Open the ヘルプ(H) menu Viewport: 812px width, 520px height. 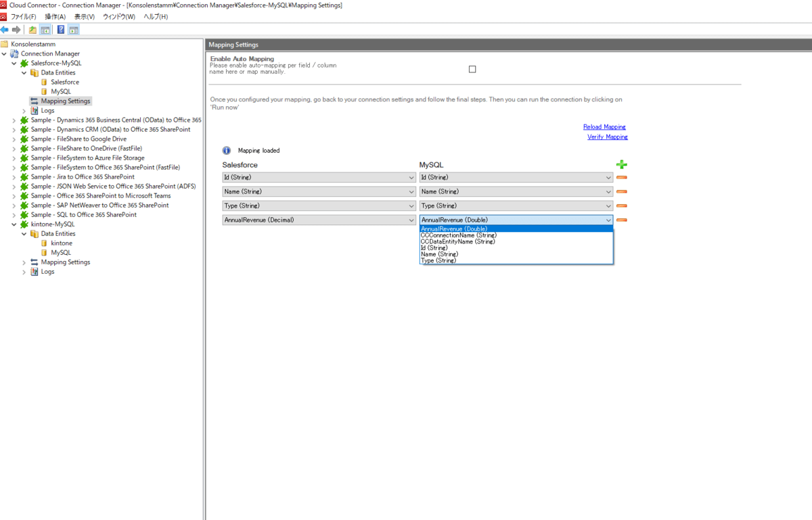click(x=156, y=16)
